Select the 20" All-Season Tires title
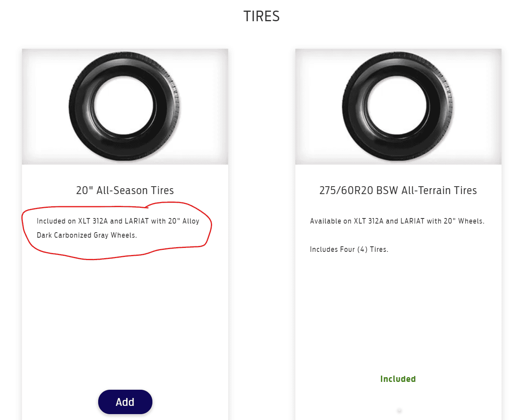 click(125, 191)
